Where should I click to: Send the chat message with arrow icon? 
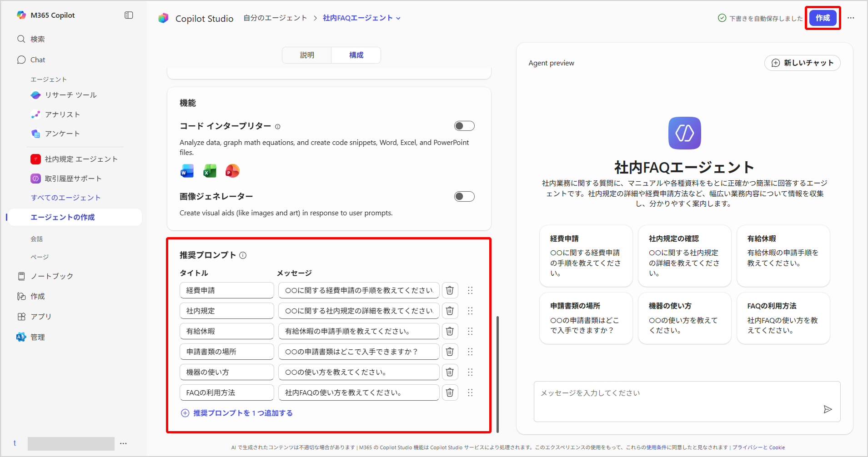tap(828, 409)
